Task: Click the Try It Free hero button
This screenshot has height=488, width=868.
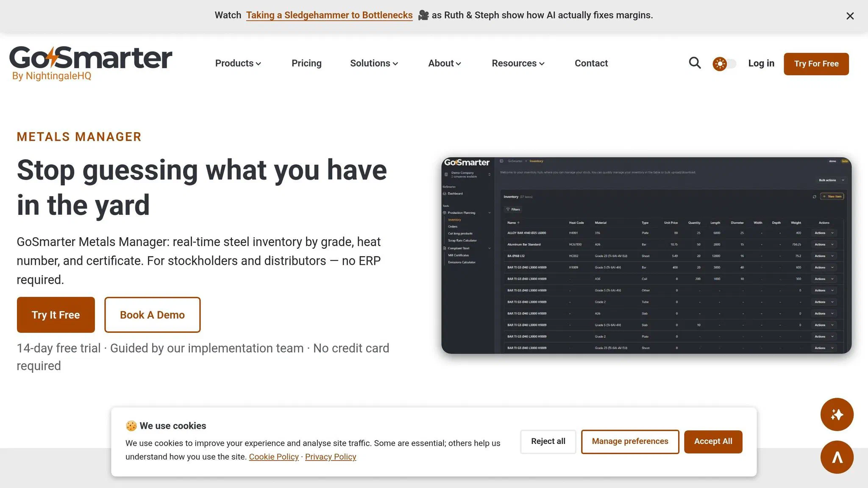Action: click(56, 315)
